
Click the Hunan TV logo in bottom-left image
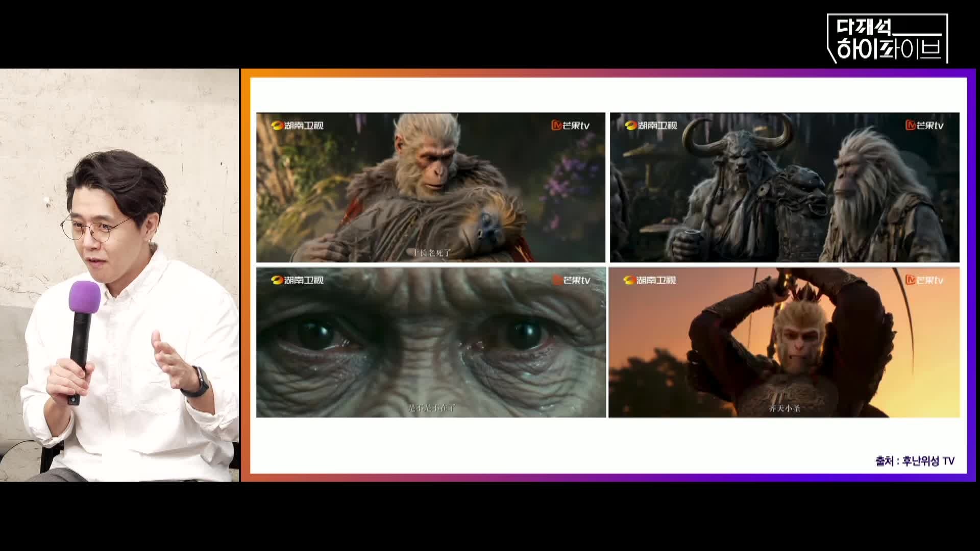click(297, 280)
